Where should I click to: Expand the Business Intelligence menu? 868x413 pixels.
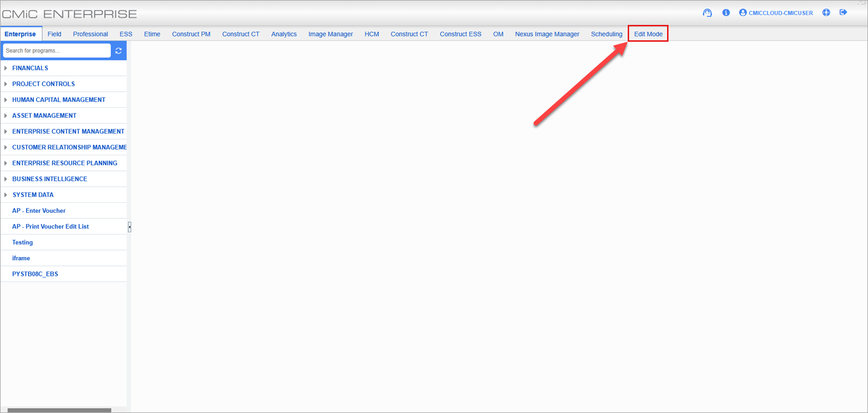6,179
